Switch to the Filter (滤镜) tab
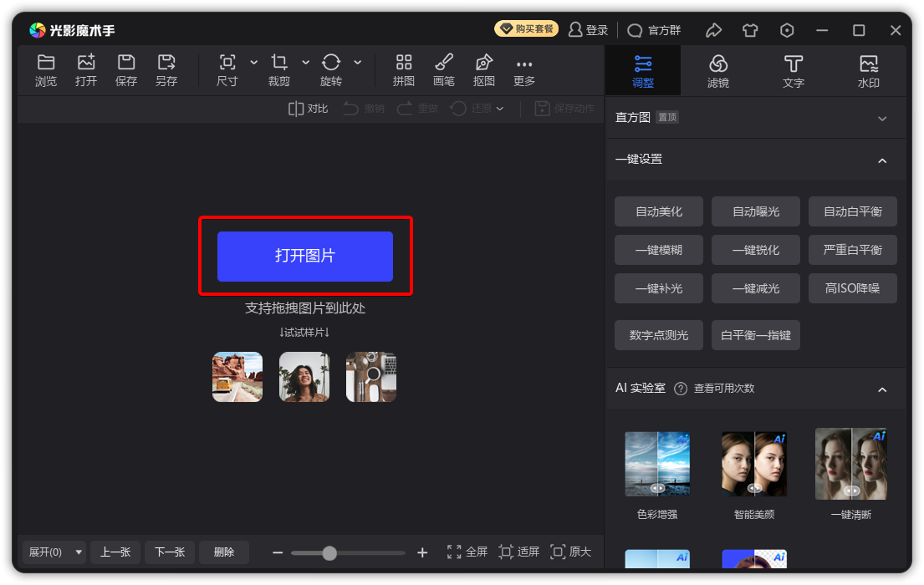The height and width of the screenshot is (585, 924). [717, 70]
